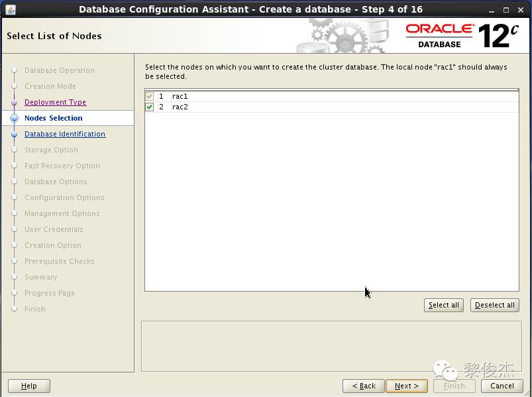Viewport: 532px width, 397px height.
Task: Select the Nodes Selection step
Action: (x=53, y=118)
